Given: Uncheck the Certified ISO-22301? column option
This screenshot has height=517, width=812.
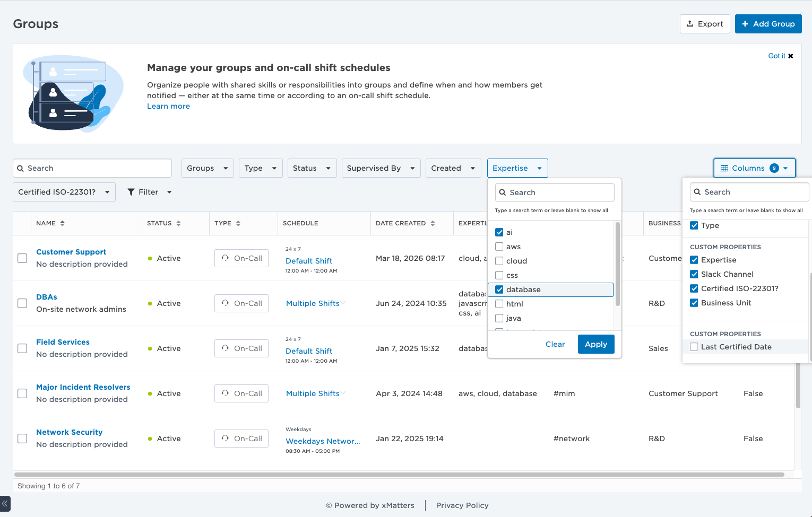Looking at the screenshot, I should [x=694, y=288].
